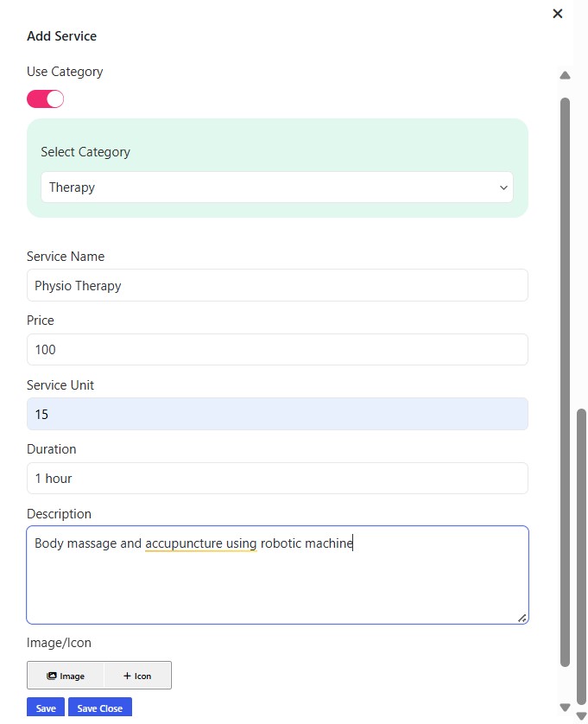Toggle the Use Category switch off
The height and width of the screenshot is (724, 588).
point(46,98)
